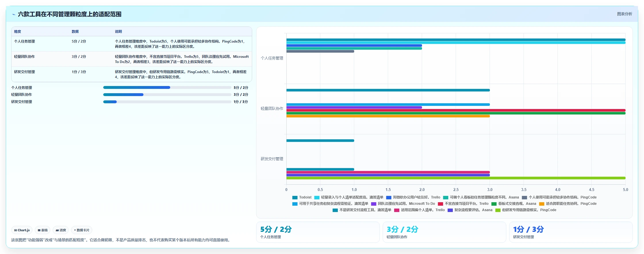Screen dimensions: 644x254
Task: Open the 5分 / 2分 个人任务管理 data card
Action: (x=318, y=232)
